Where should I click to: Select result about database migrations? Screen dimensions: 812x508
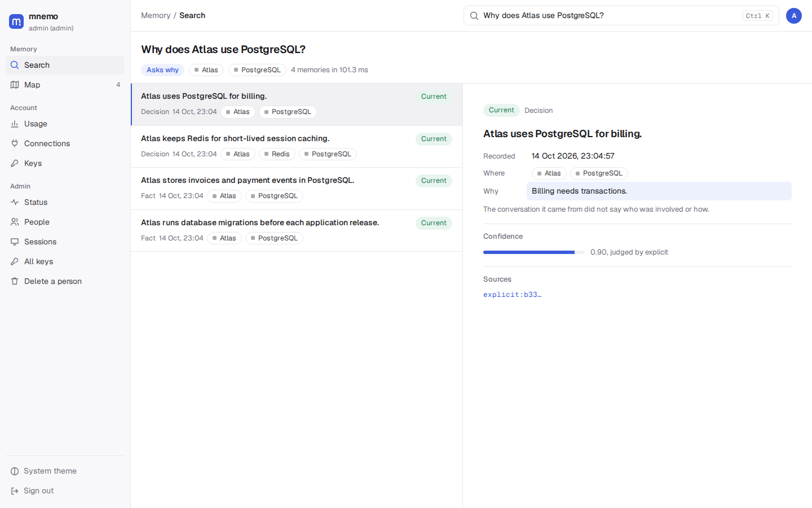pyautogui.click(x=297, y=231)
